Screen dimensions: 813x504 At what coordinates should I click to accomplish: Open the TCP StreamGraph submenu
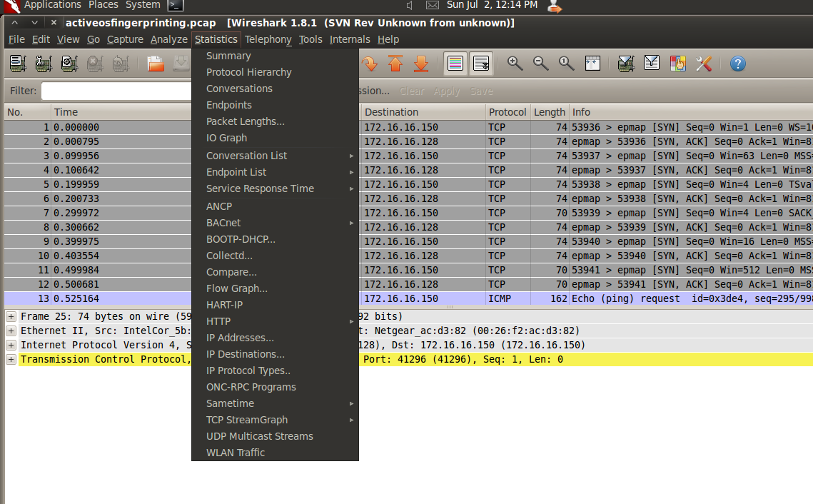(x=275, y=420)
